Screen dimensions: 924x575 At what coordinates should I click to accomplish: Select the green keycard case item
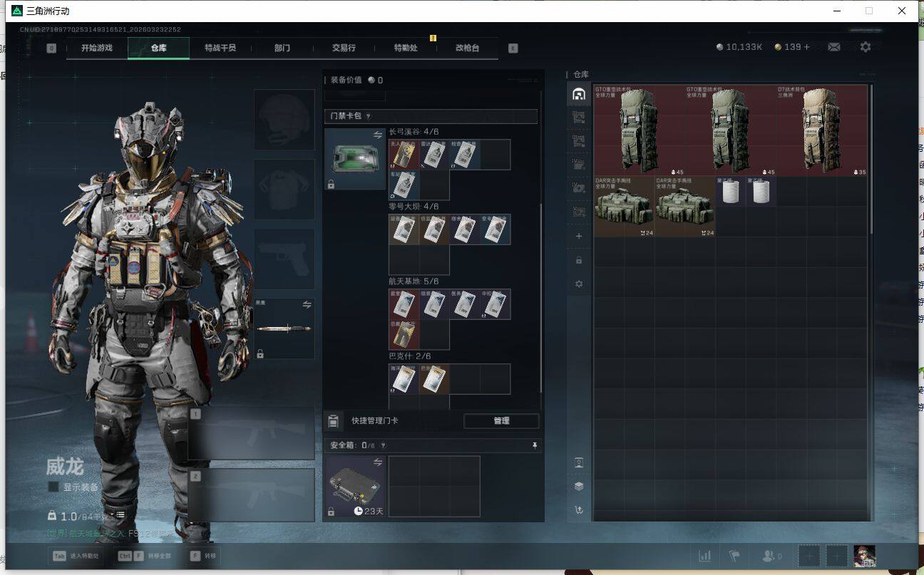[x=355, y=159]
